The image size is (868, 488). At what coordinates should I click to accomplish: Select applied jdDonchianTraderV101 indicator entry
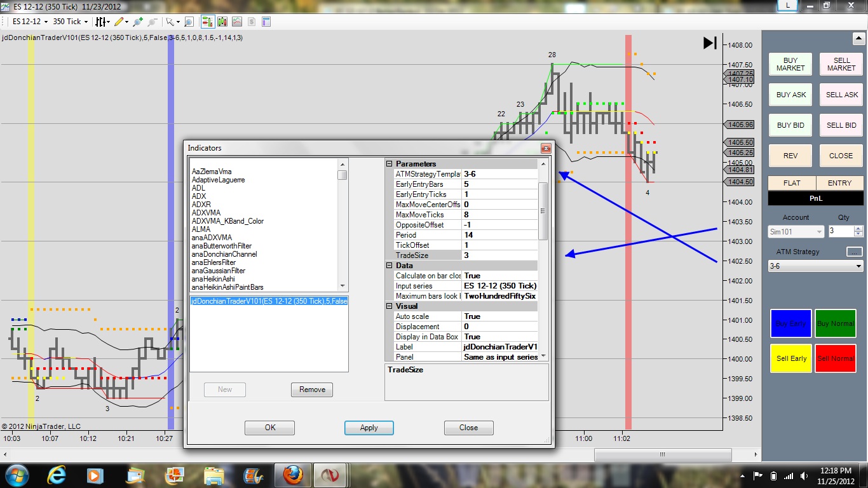(269, 301)
